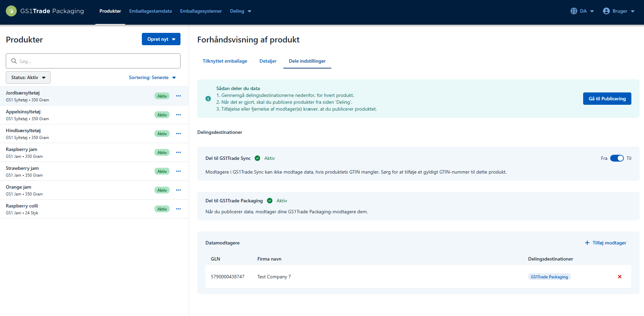Click the GLN value 5790000438747
Viewport: 644px width, 316px height.
pos(228,277)
